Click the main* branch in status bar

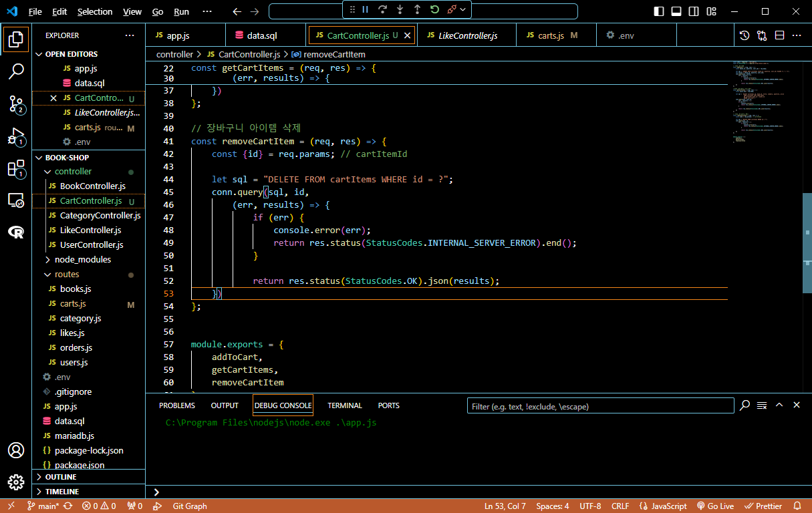pos(43,506)
